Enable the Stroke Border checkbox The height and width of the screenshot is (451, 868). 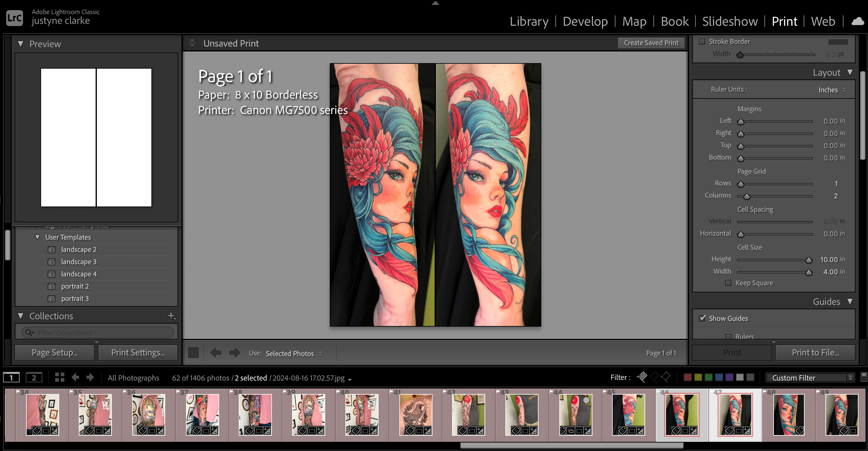(702, 42)
